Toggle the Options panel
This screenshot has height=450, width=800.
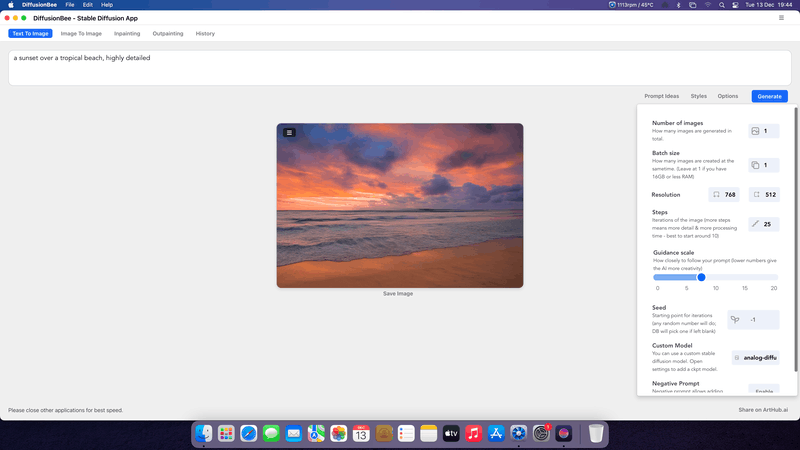click(x=728, y=96)
